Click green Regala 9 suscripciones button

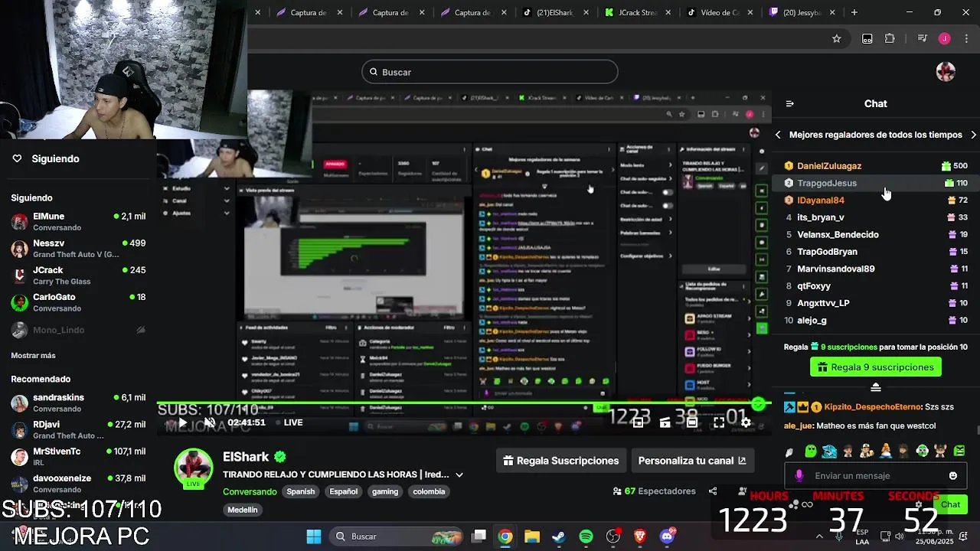click(x=875, y=367)
